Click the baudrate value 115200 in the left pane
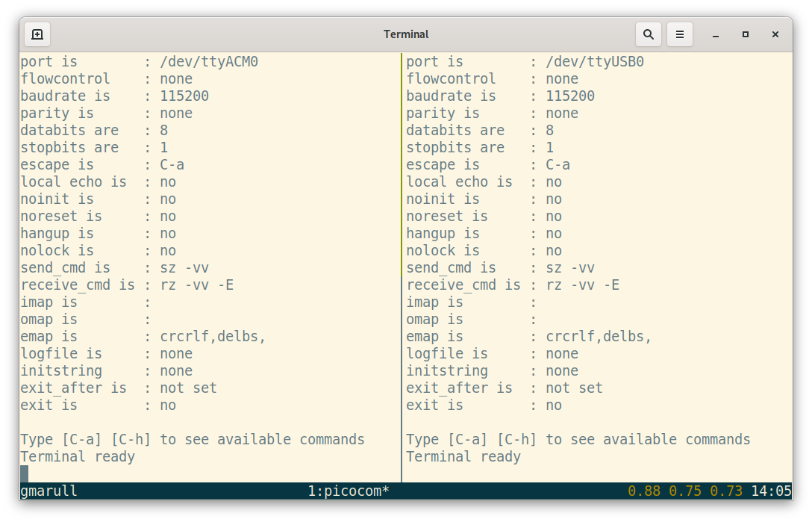 (184, 96)
